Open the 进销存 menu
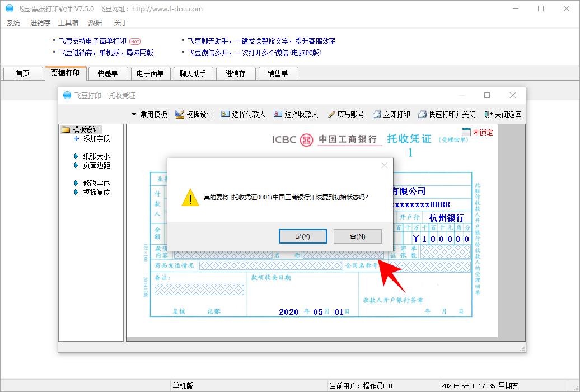580x392 pixels. coord(40,22)
